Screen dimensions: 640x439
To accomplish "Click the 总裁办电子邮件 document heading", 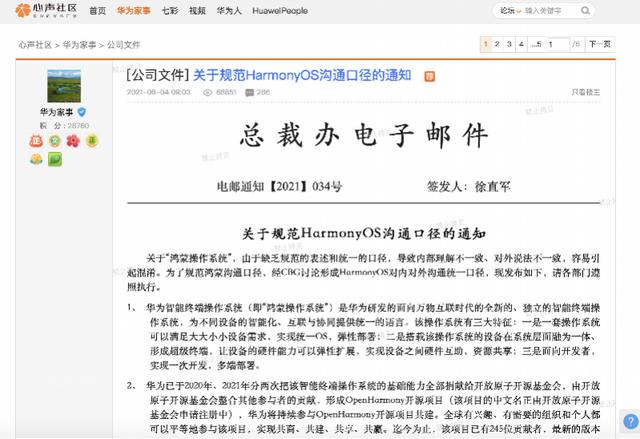I will tap(364, 135).
